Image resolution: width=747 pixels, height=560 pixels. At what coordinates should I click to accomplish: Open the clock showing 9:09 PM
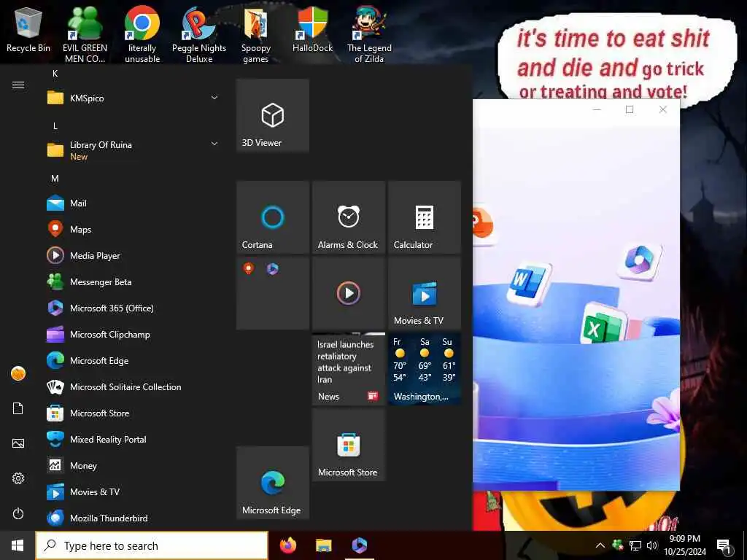(x=685, y=545)
